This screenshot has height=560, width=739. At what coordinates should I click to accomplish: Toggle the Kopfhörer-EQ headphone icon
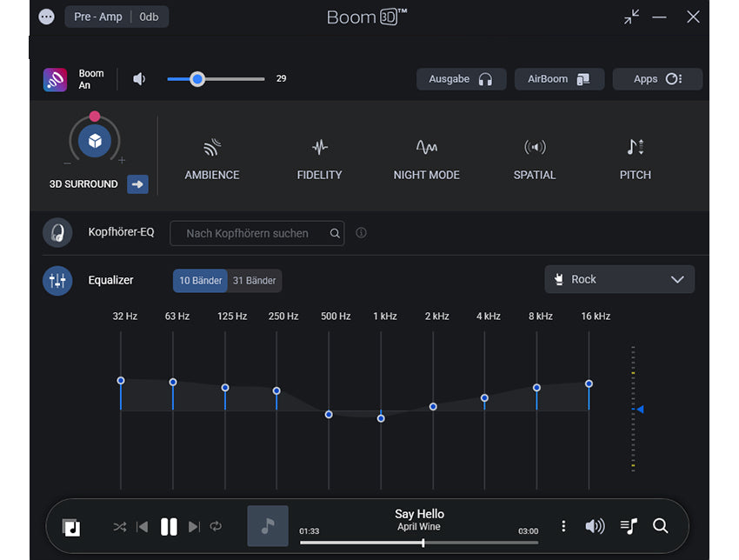click(x=57, y=232)
